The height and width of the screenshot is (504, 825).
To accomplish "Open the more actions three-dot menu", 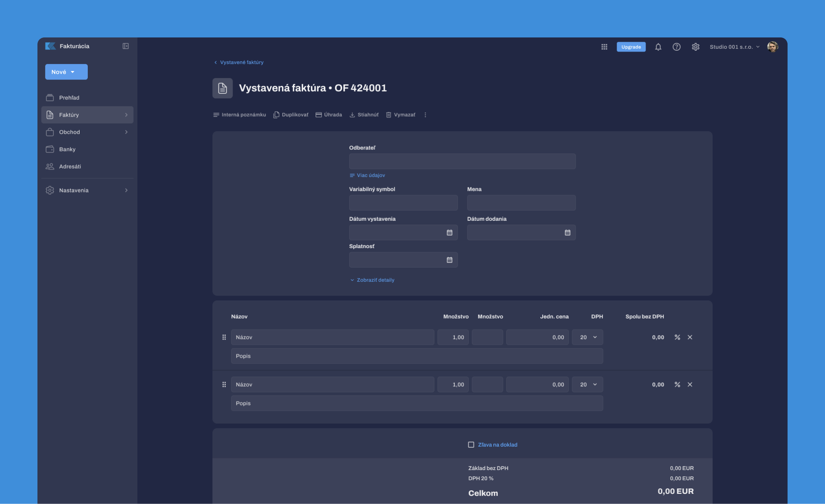I will coord(425,115).
